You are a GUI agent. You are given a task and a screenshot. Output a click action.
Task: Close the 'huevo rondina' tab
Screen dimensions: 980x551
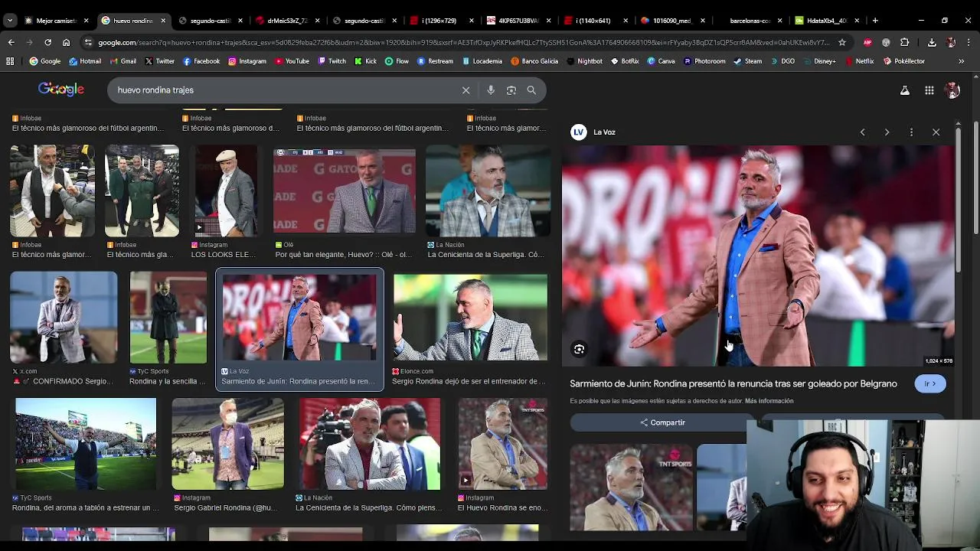163,21
